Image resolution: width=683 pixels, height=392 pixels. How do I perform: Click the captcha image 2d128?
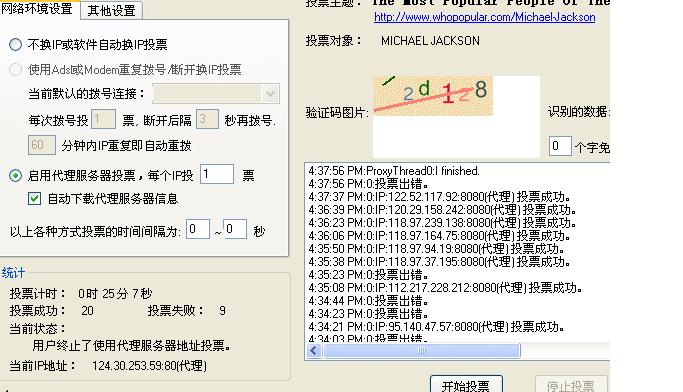[x=433, y=96]
